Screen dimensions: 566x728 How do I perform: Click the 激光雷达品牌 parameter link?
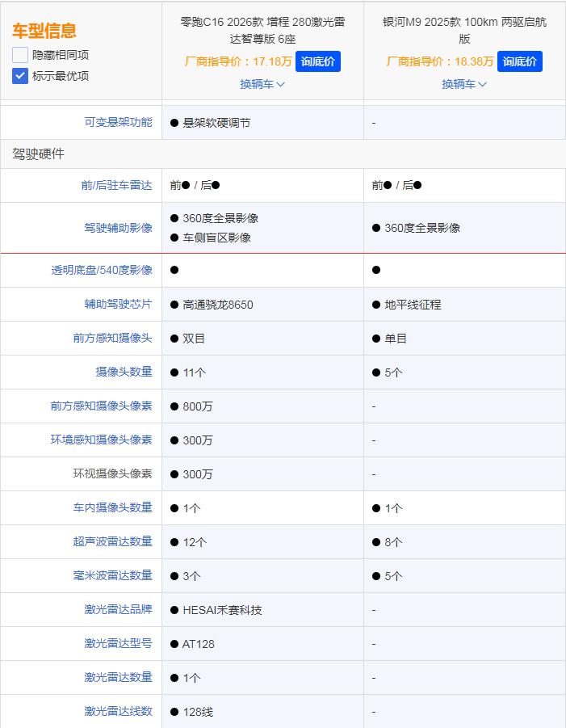118,610
